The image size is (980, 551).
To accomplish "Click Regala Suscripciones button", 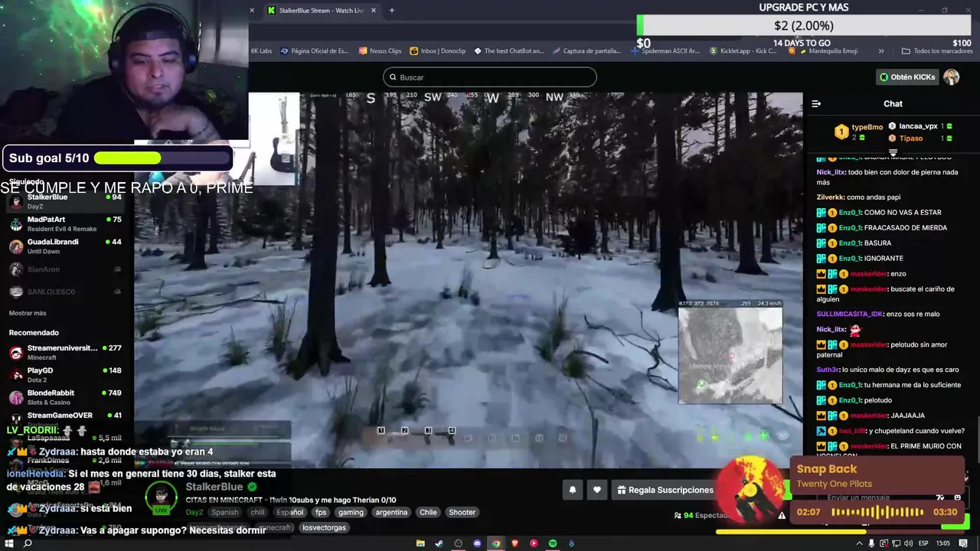I will (x=665, y=490).
